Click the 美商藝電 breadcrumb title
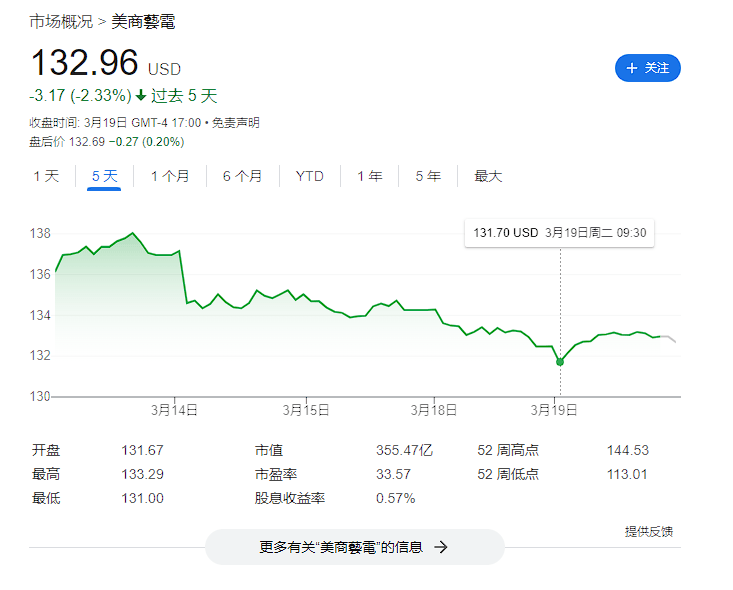 143,22
